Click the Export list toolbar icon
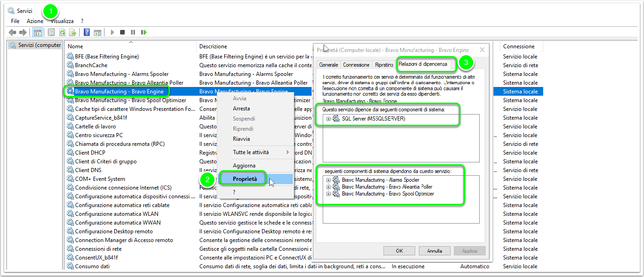 [72, 32]
